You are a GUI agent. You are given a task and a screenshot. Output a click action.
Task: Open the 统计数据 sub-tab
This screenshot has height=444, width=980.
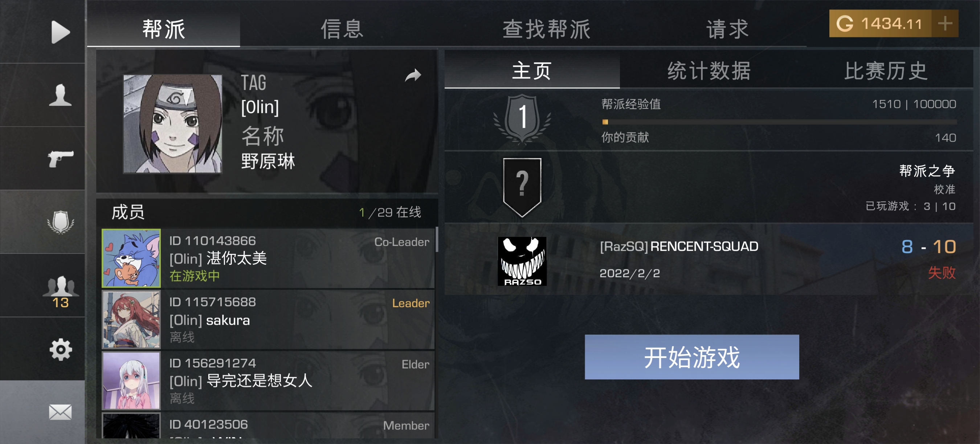(x=709, y=71)
